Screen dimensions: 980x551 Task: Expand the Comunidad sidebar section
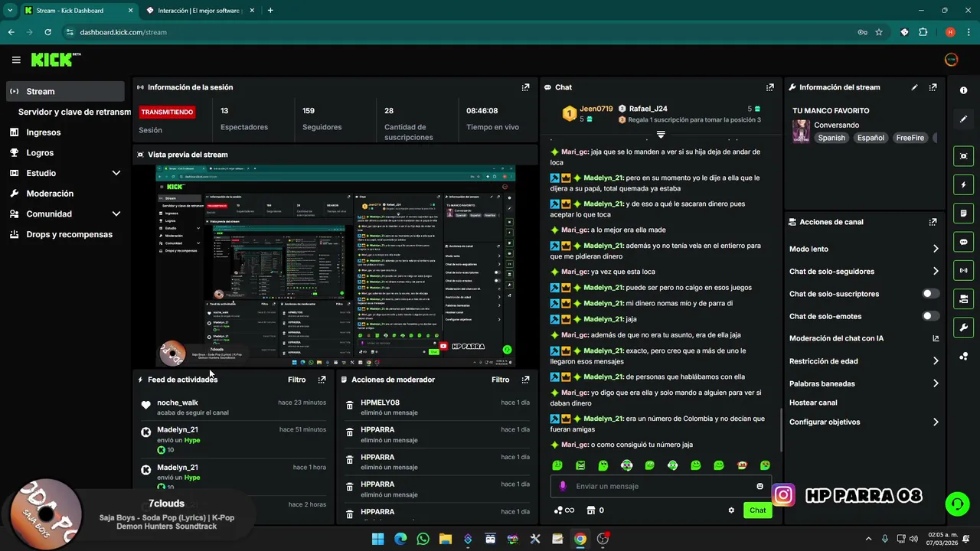116,214
